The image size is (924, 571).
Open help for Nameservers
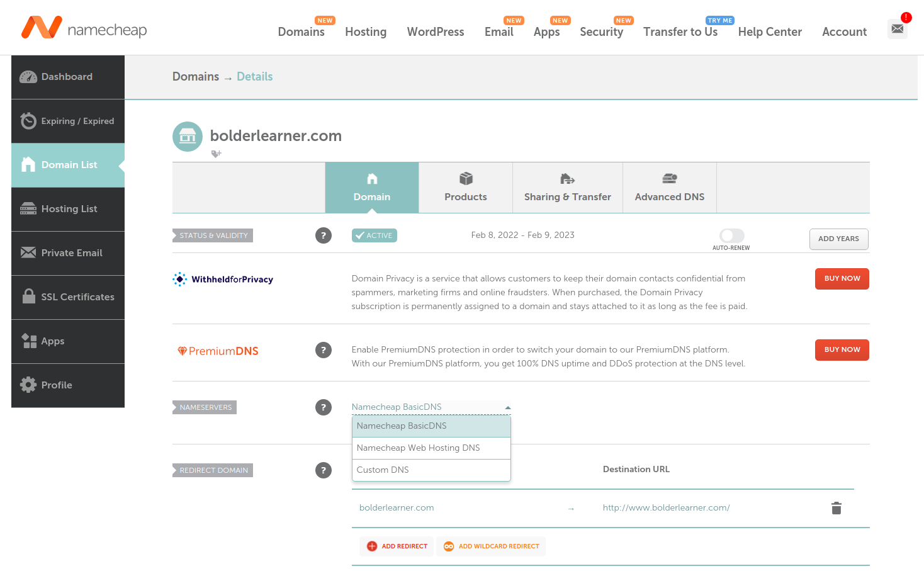pyautogui.click(x=324, y=407)
